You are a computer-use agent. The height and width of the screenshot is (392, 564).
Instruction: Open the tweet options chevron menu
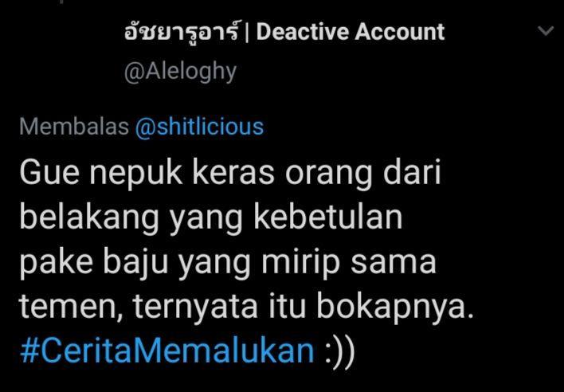[546, 31]
